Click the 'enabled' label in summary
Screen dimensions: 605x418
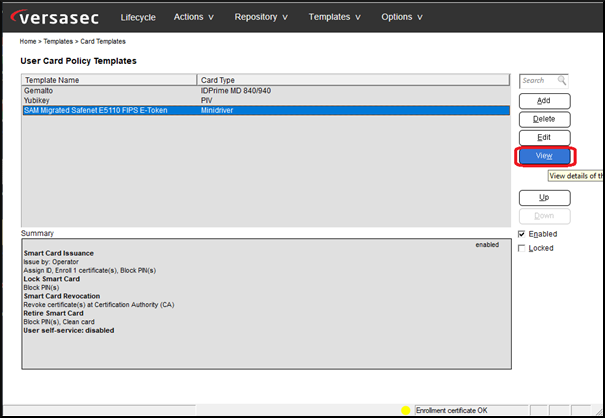tap(487, 245)
